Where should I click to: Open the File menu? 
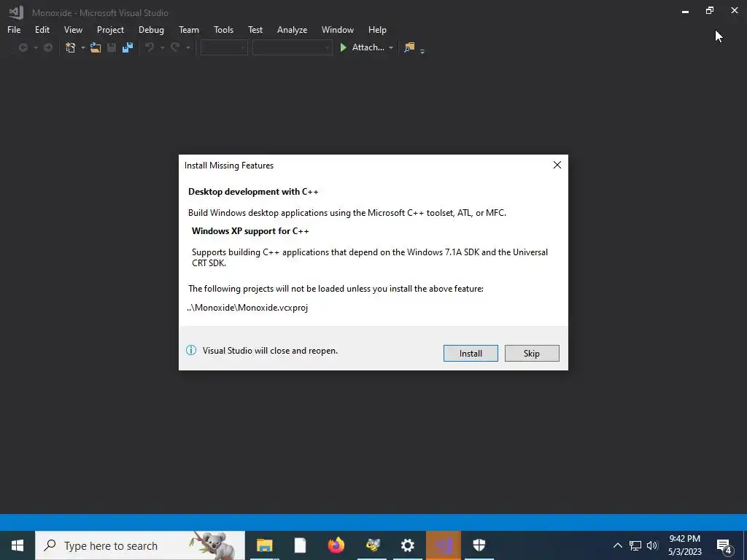14,29
